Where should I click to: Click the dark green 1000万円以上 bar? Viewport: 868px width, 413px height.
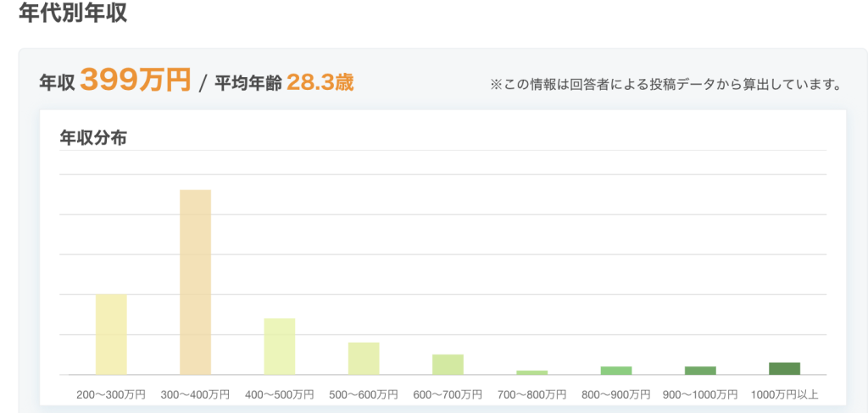tap(784, 368)
